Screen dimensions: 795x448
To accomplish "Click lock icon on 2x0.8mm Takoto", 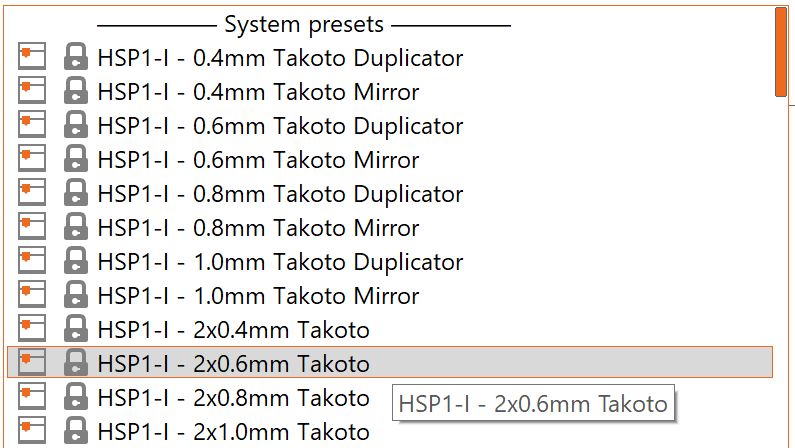I will pos(75,398).
